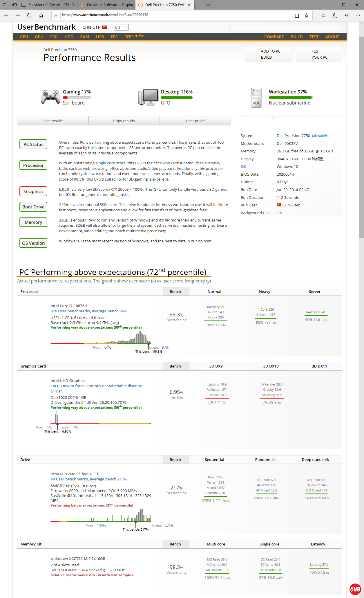The height and width of the screenshot is (598, 364).
Task: Click the 51NB red badge icon
Action: [x=355, y=589]
